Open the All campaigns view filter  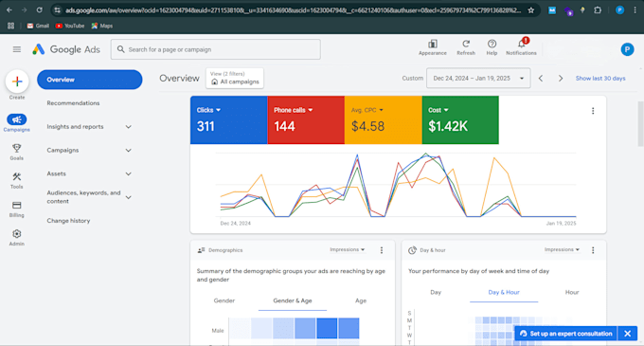pyautogui.click(x=235, y=78)
